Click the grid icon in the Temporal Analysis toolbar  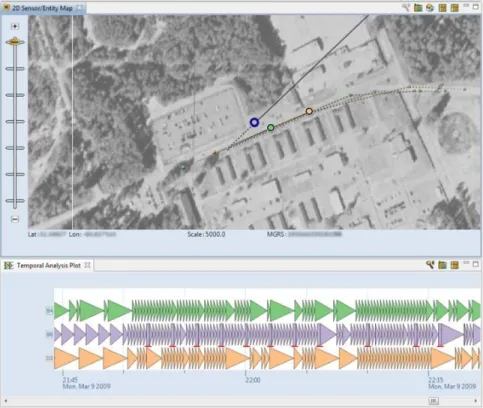coord(454,265)
